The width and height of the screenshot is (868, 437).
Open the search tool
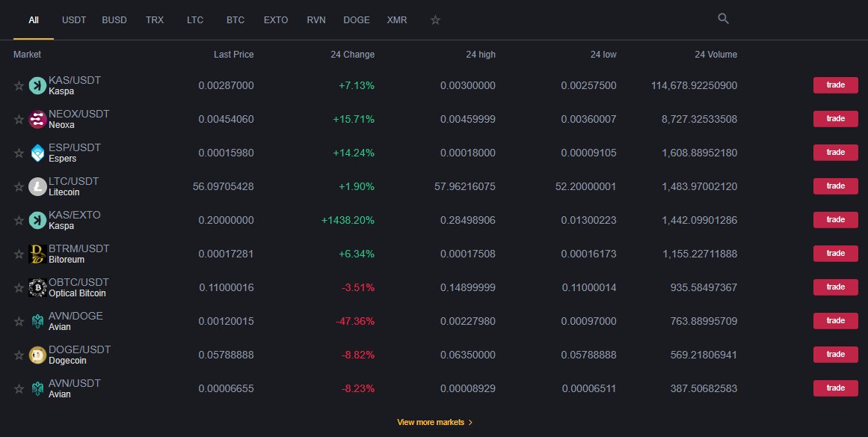tap(722, 18)
